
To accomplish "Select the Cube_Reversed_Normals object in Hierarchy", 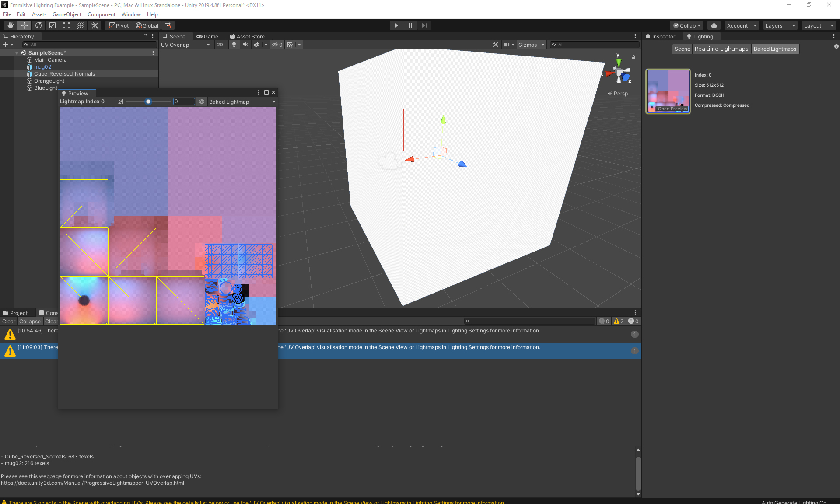I will pos(64,73).
